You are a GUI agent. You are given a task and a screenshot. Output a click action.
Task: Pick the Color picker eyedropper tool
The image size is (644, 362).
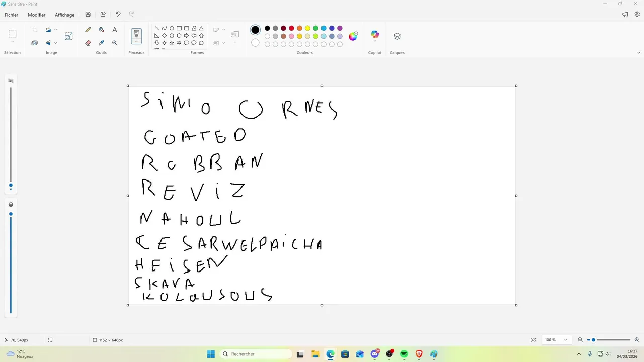coord(101,43)
